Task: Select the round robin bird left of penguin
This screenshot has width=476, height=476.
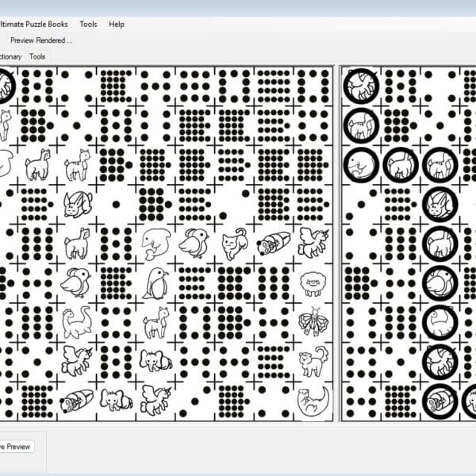Action: coord(77,282)
